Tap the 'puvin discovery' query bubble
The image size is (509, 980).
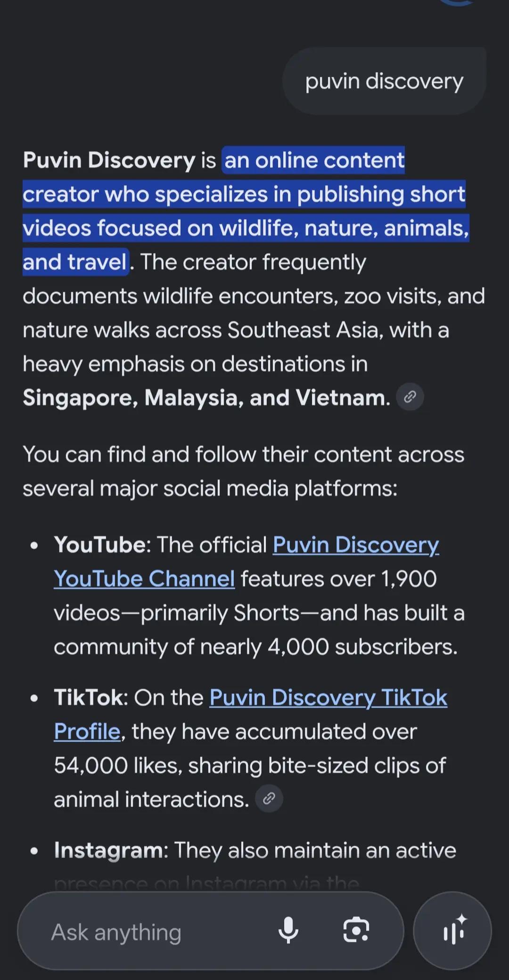[x=384, y=81]
